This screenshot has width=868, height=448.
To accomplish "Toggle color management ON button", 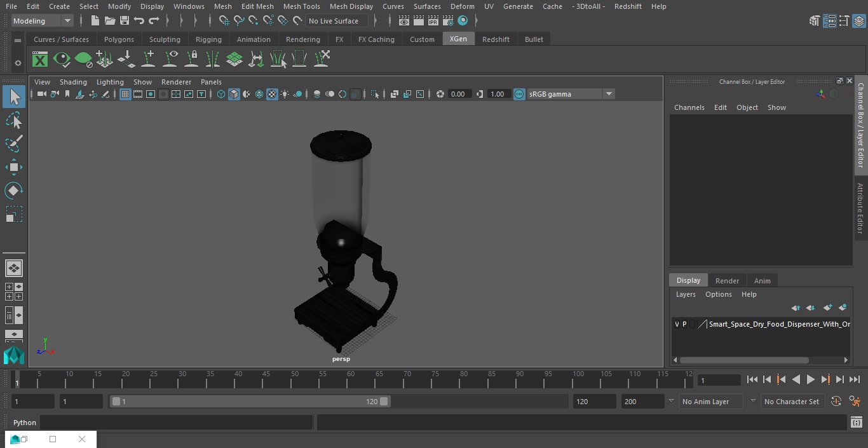I will (519, 94).
